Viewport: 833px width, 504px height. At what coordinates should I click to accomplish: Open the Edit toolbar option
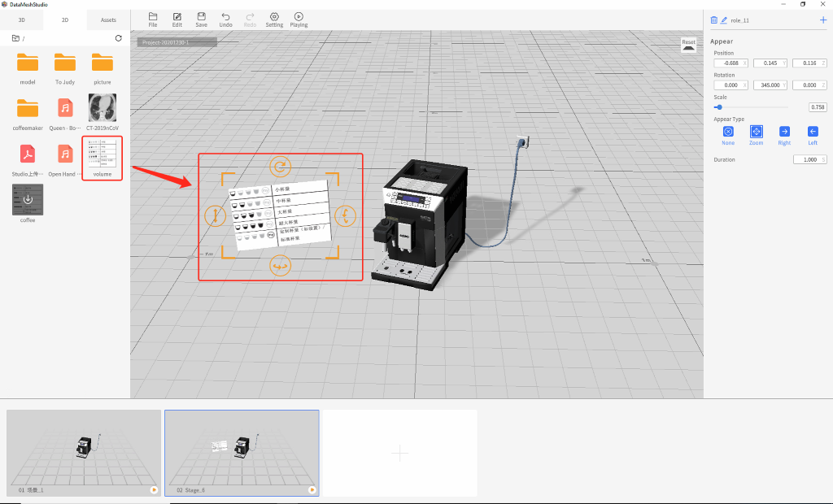(x=177, y=20)
